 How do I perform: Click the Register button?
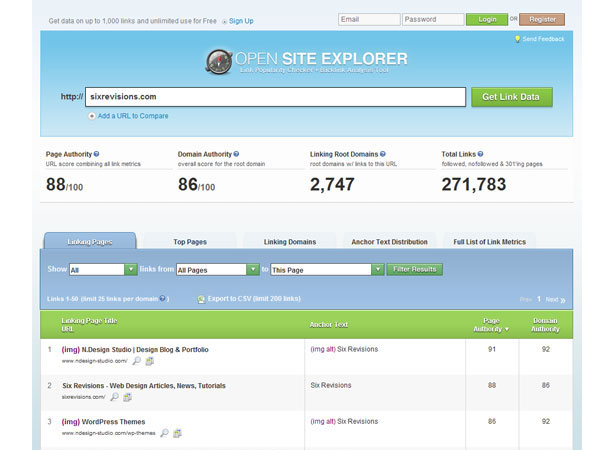click(542, 20)
